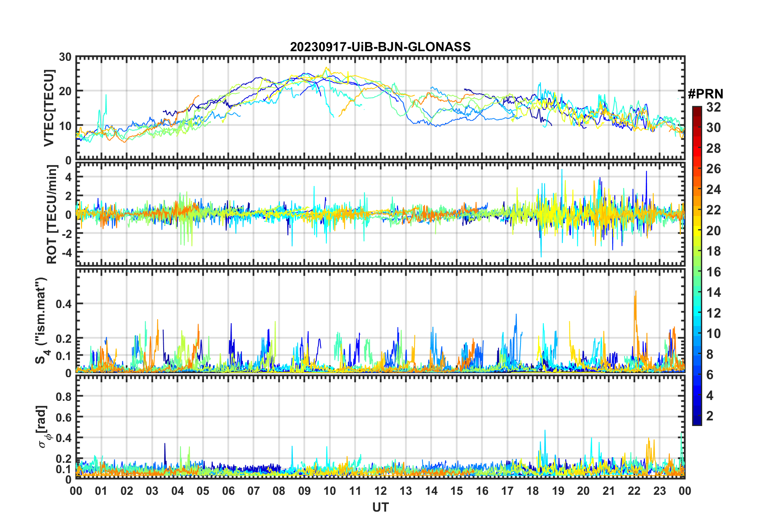Click the -2 tick on ROT axis
Viewport: 761px width, 532px height.
[x=66, y=234]
